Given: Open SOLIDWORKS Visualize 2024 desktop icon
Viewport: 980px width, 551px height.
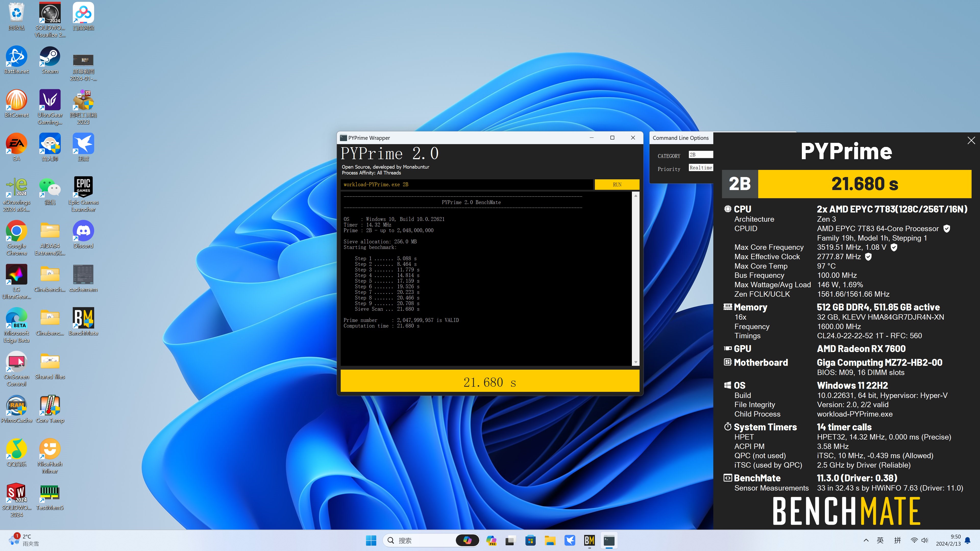Looking at the screenshot, I should point(50,20).
